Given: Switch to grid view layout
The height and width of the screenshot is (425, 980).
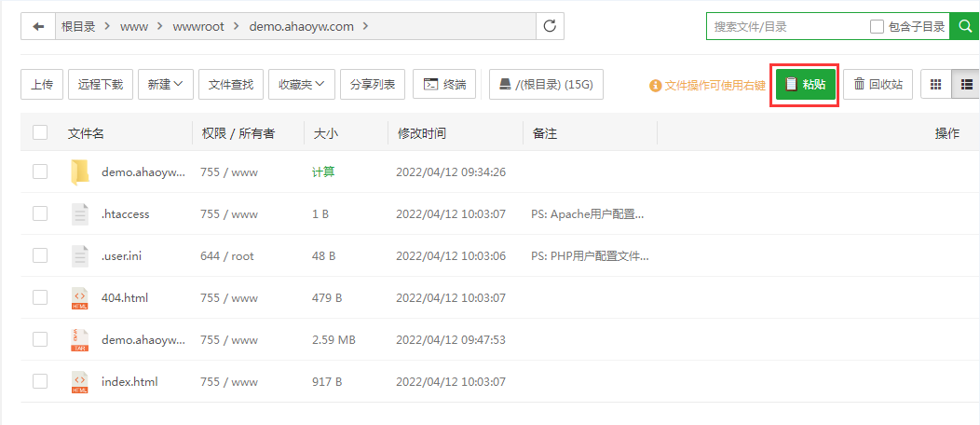Looking at the screenshot, I should tap(936, 84).
